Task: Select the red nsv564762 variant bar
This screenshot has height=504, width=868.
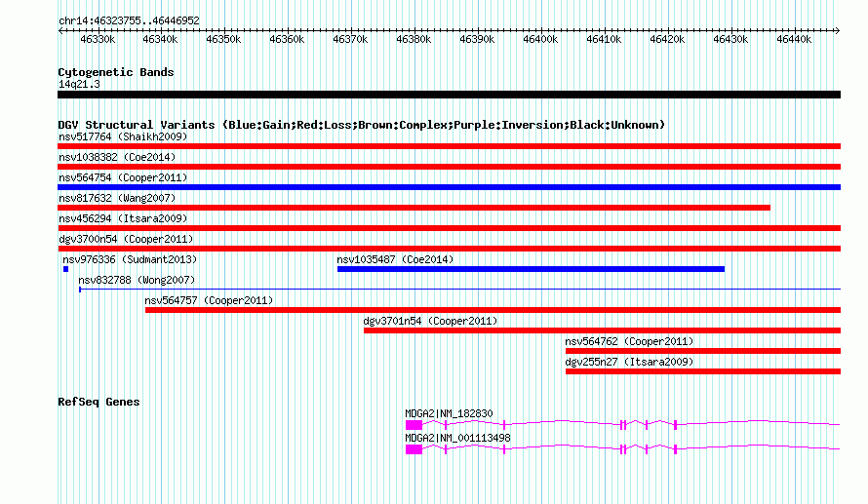Action: pos(703,351)
